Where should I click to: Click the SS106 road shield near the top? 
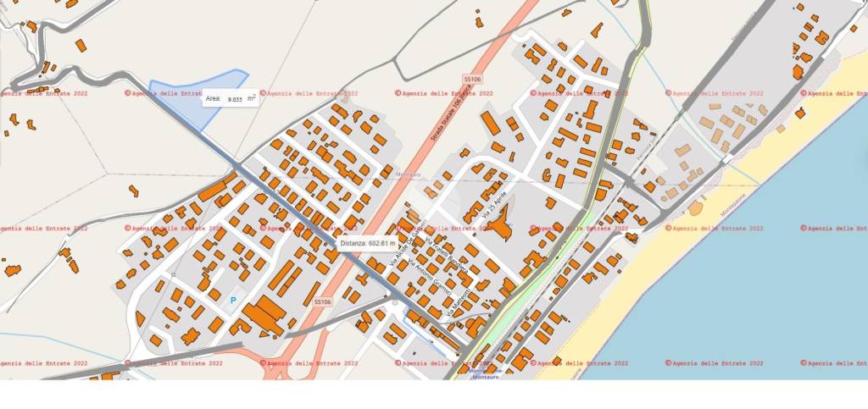pos(471,79)
